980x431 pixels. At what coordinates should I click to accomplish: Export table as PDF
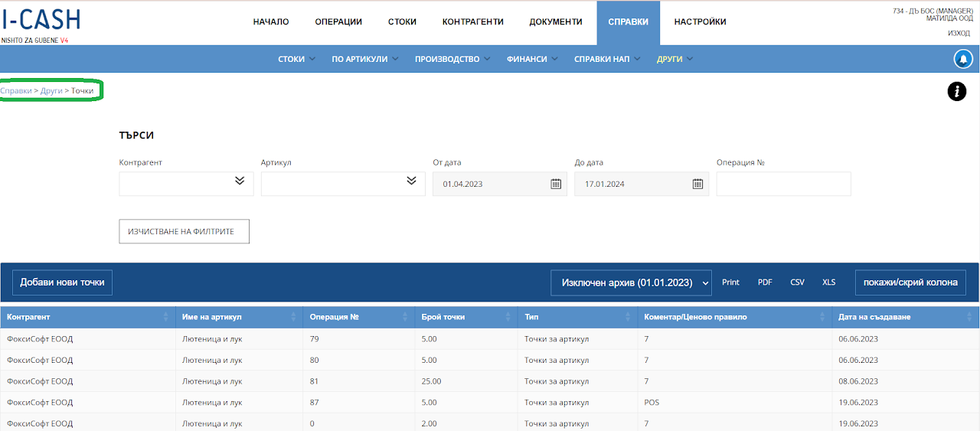coord(765,282)
